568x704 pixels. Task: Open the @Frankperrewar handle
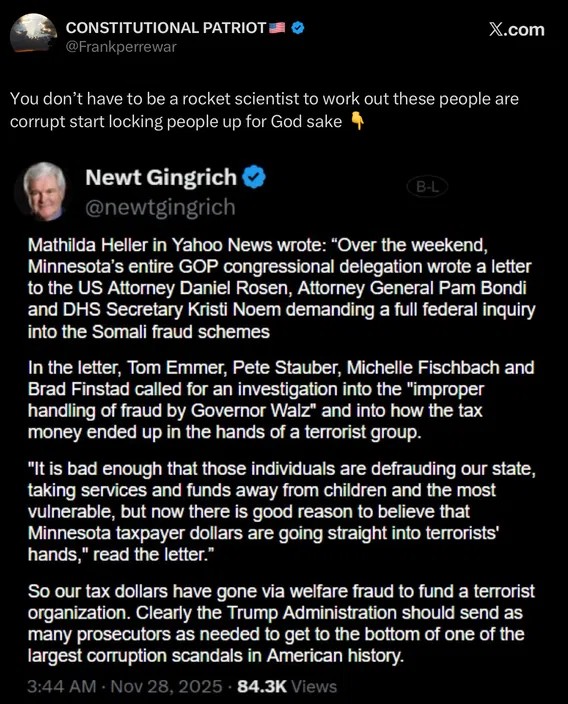pos(121,47)
